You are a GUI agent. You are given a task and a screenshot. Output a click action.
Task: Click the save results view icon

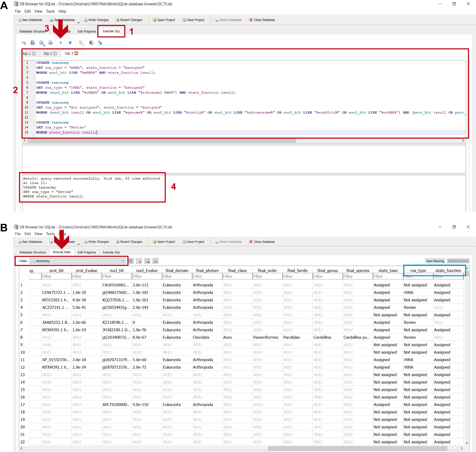(81, 43)
